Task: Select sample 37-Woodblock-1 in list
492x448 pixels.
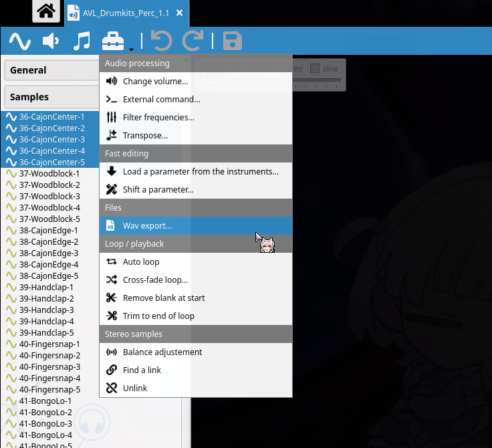Action: click(49, 174)
